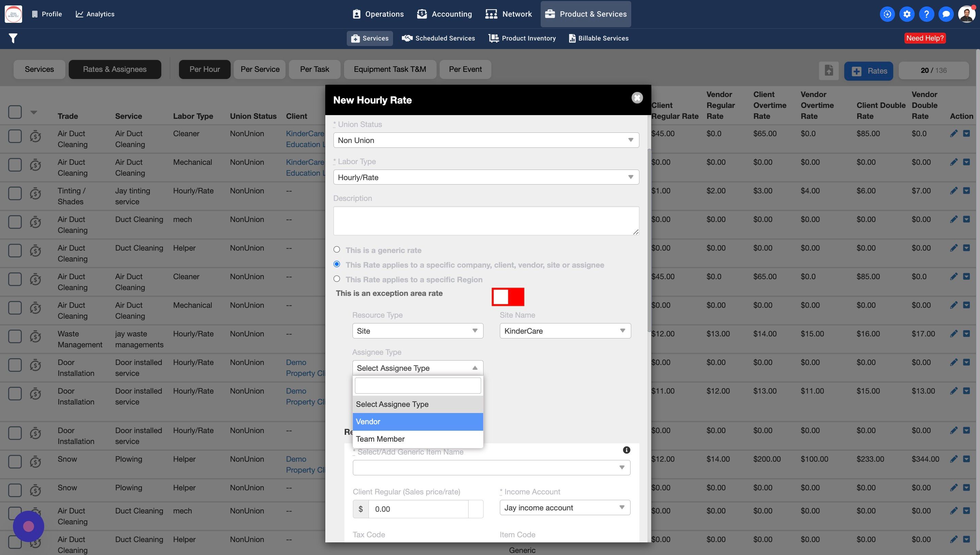The height and width of the screenshot is (555, 980).
Task: Click the Description text area
Action: (486, 221)
